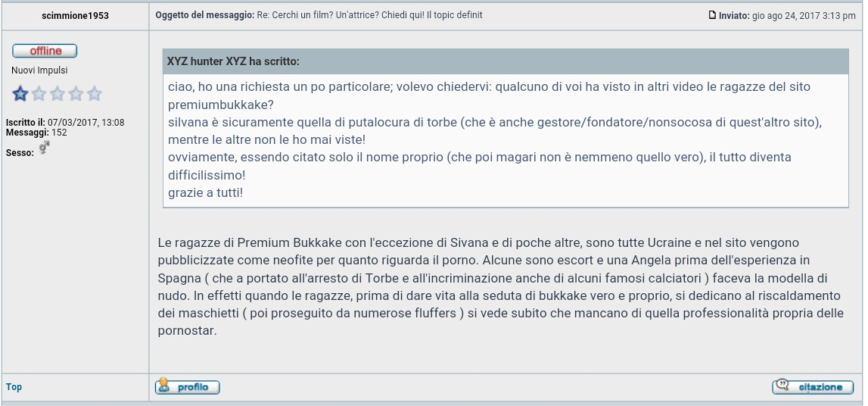Click the "Nuovi Impulsi" rank label
This screenshot has height=406, width=868.
[39, 70]
